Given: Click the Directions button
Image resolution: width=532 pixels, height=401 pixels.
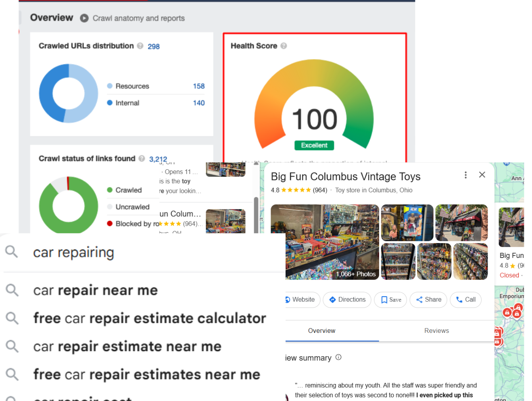Looking at the screenshot, I should pyautogui.click(x=347, y=300).
